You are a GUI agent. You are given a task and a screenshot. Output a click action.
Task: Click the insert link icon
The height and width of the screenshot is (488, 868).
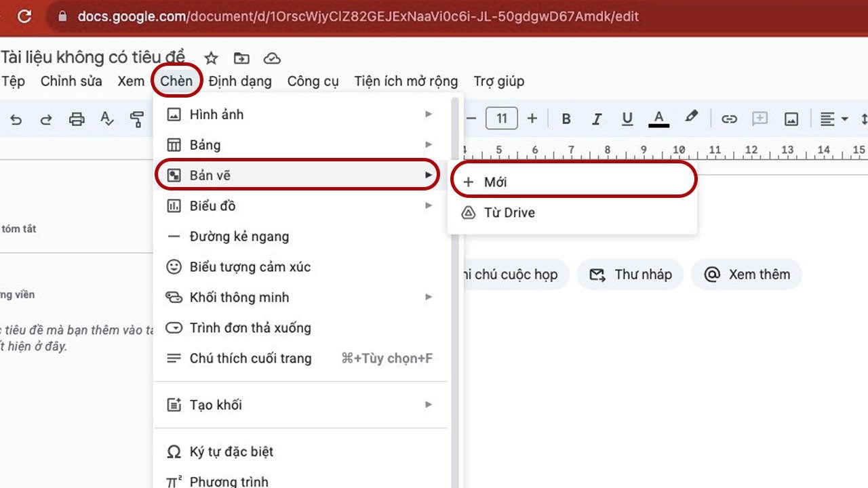click(x=729, y=119)
